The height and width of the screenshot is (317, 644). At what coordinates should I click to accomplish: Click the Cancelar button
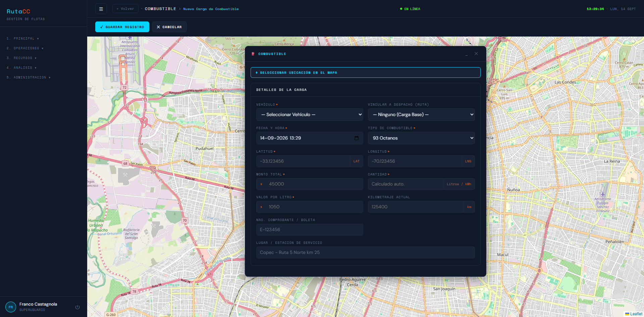point(169,27)
